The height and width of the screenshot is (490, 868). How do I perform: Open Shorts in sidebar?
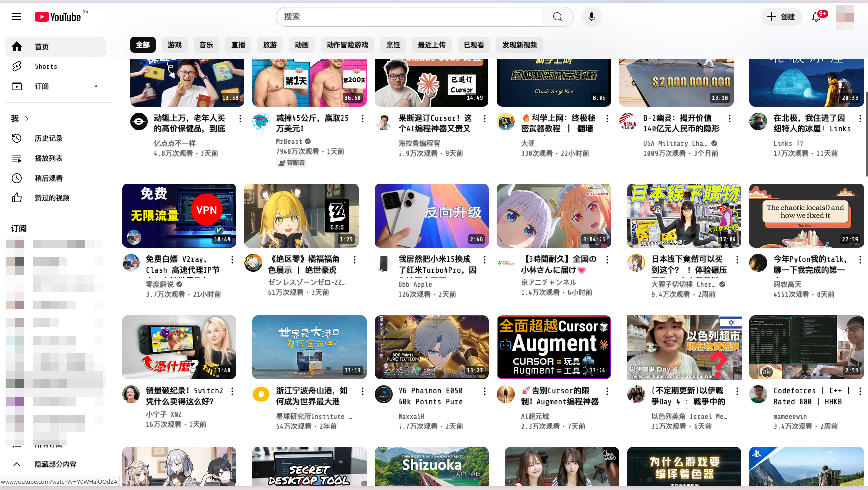(x=56, y=66)
